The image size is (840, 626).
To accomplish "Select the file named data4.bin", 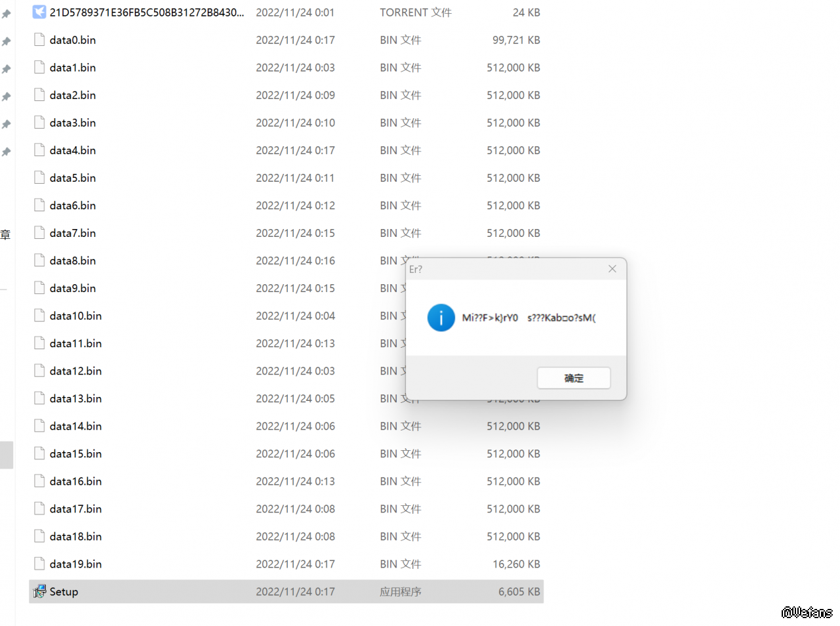I will click(x=73, y=150).
